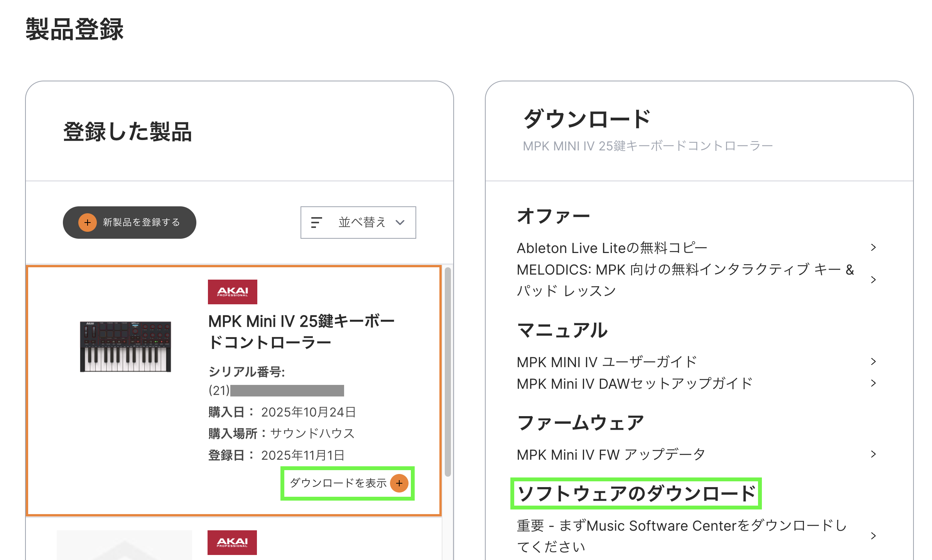Open the 並べ替え sort dropdown
The image size is (932, 560).
click(358, 223)
